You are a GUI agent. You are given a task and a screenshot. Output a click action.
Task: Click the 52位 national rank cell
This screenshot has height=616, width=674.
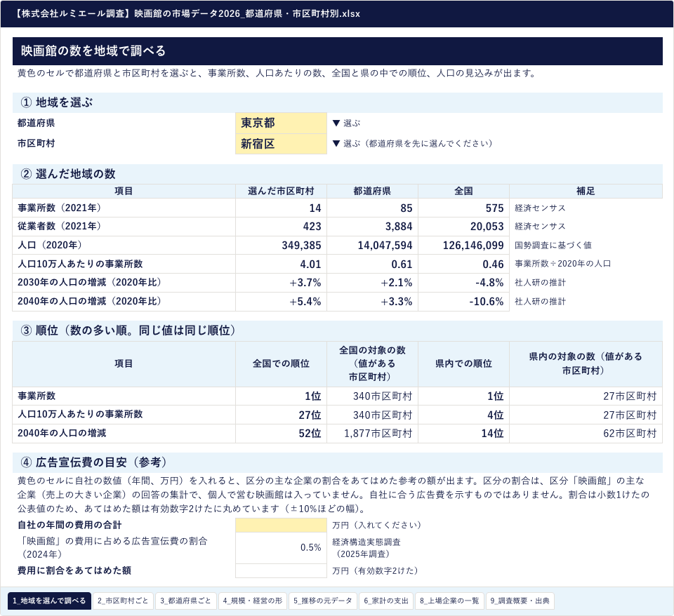(281, 434)
